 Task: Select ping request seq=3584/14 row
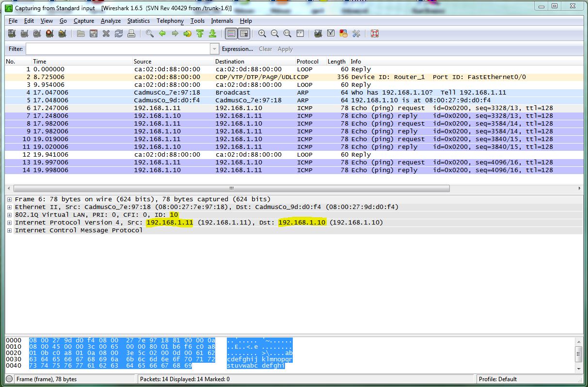294,124
